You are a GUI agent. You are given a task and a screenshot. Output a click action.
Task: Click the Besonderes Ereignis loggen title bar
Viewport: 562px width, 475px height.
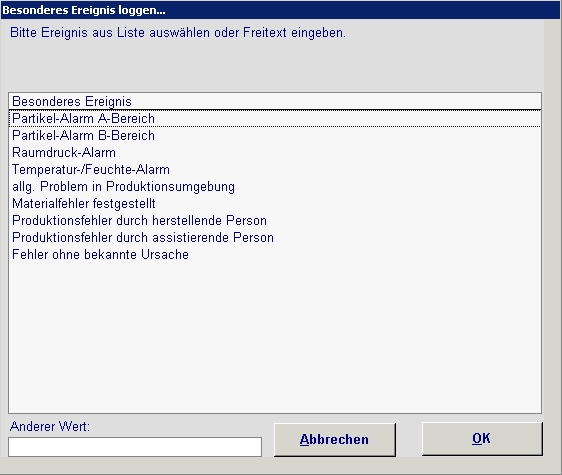(281, 10)
